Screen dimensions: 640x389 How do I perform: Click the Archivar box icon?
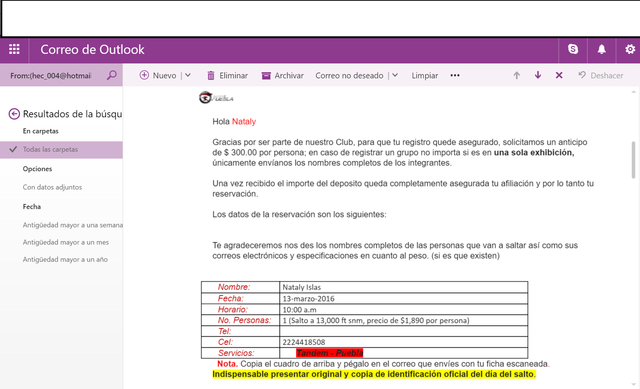[x=266, y=76]
